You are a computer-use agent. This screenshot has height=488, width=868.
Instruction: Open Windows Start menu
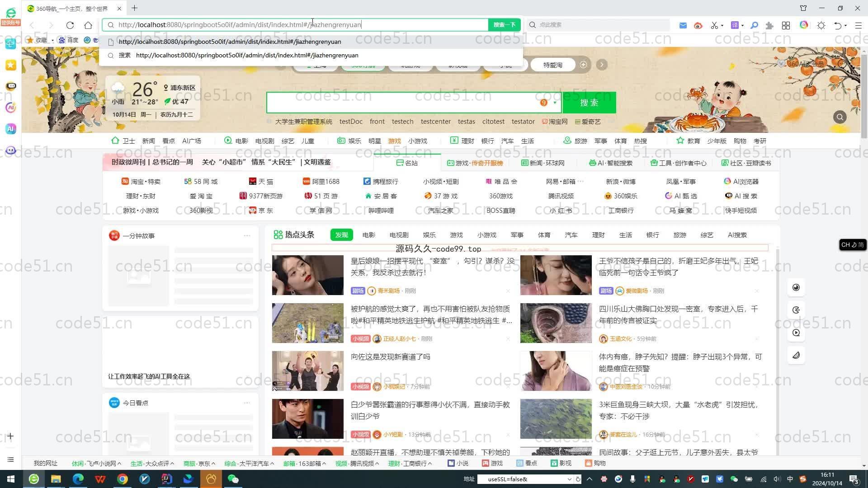pyautogui.click(x=11, y=479)
